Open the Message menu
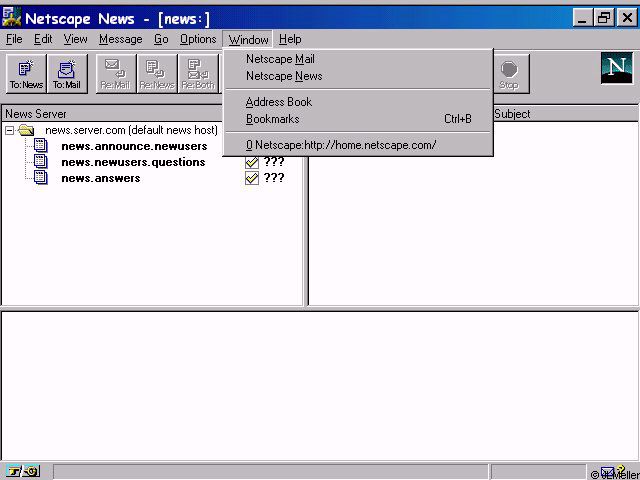Viewport: 640px width, 480px height. click(x=120, y=39)
